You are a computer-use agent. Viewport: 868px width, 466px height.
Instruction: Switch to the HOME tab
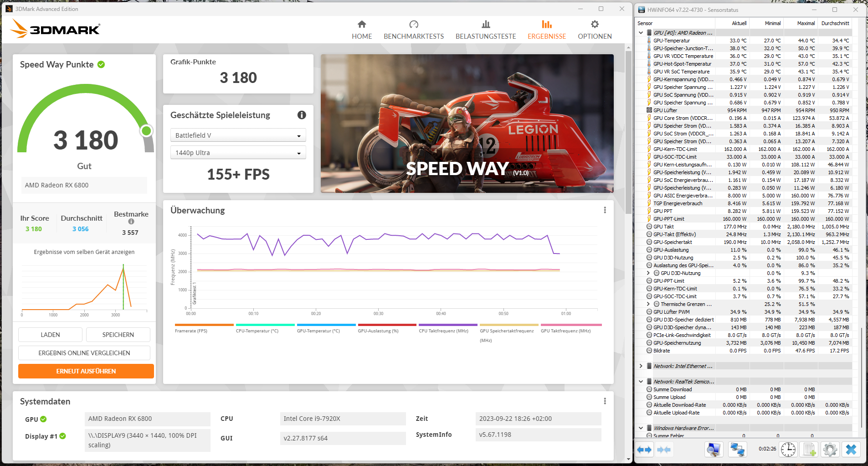point(362,30)
